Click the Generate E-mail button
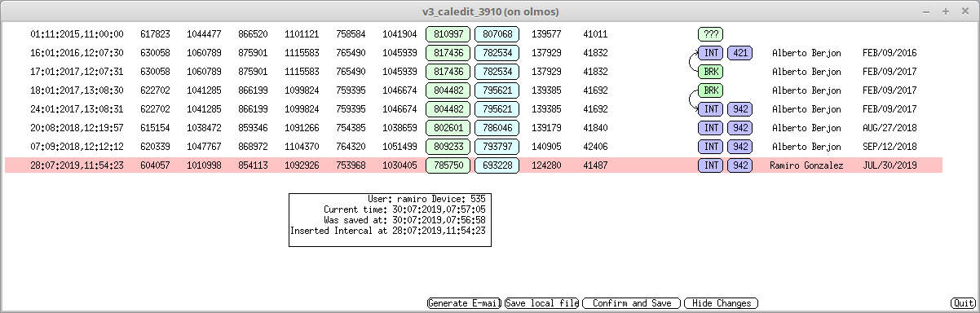The image size is (980, 313). tap(464, 303)
